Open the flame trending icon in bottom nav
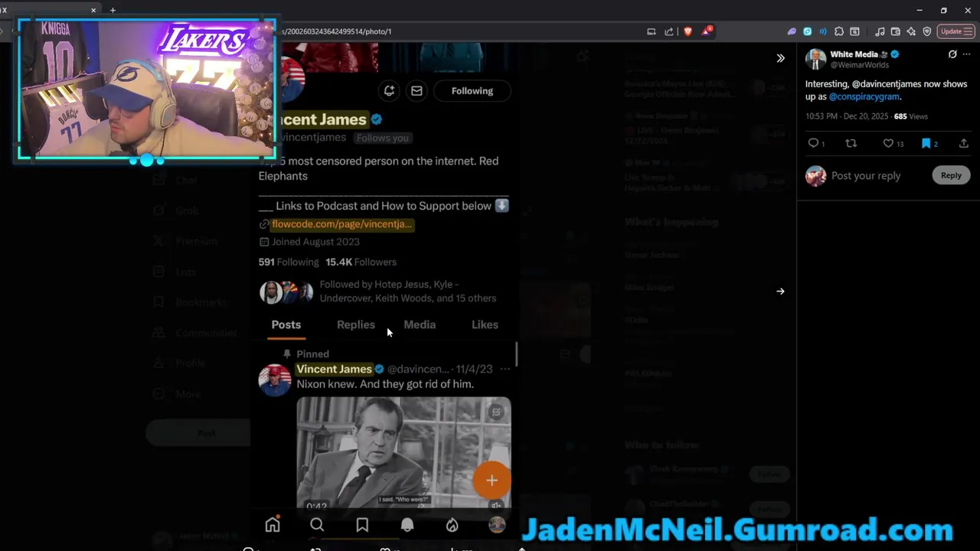980x551 pixels. pos(452,525)
